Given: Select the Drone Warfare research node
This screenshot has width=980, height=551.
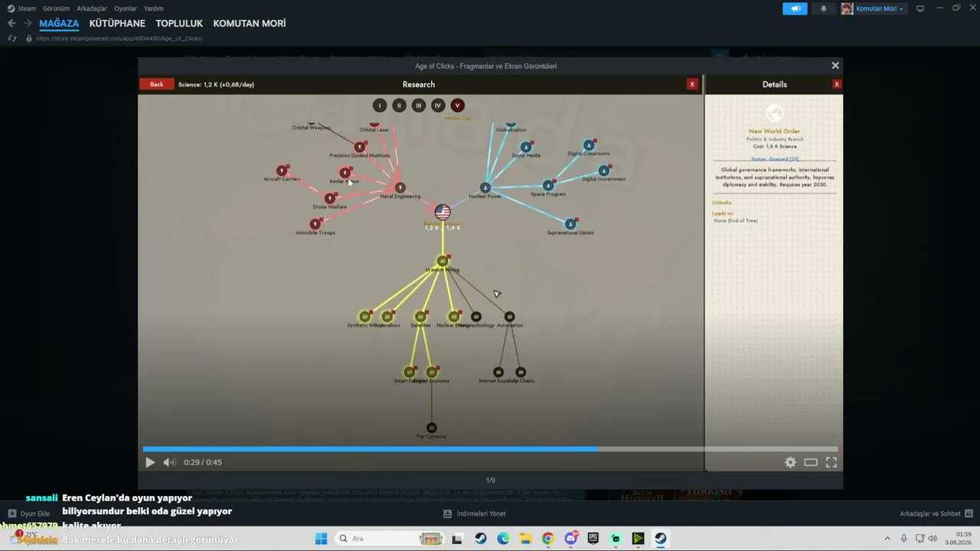Looking at the screenshot, I should click(x=330, y=198).
